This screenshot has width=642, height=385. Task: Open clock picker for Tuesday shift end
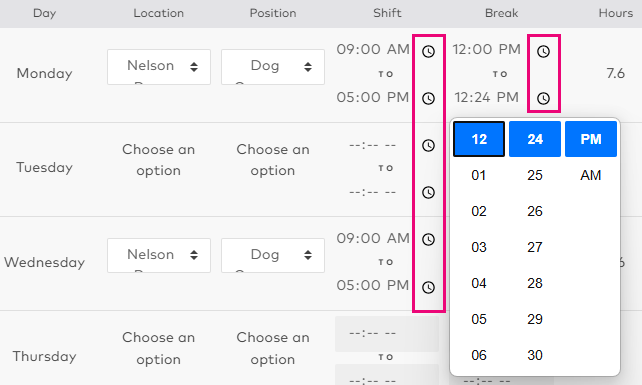pos(428,192)
